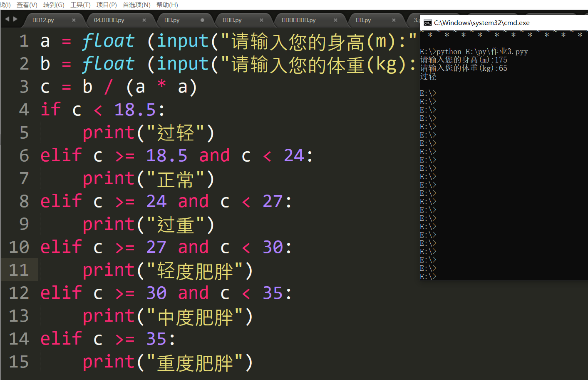Click the cmd.exe window title bar text
The width and height of the screenshot is (588, 380).
coord(482,23)
